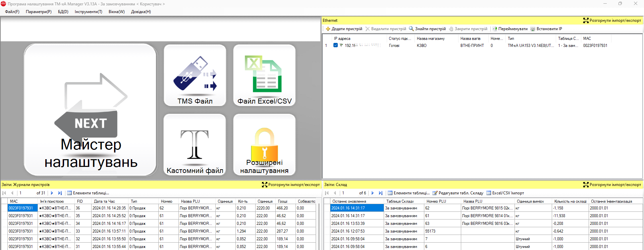This screenshot has width=644, height=250.
Task: Open the Майстер налаштувань wizard tile
Action: click(x=91, y=110)
